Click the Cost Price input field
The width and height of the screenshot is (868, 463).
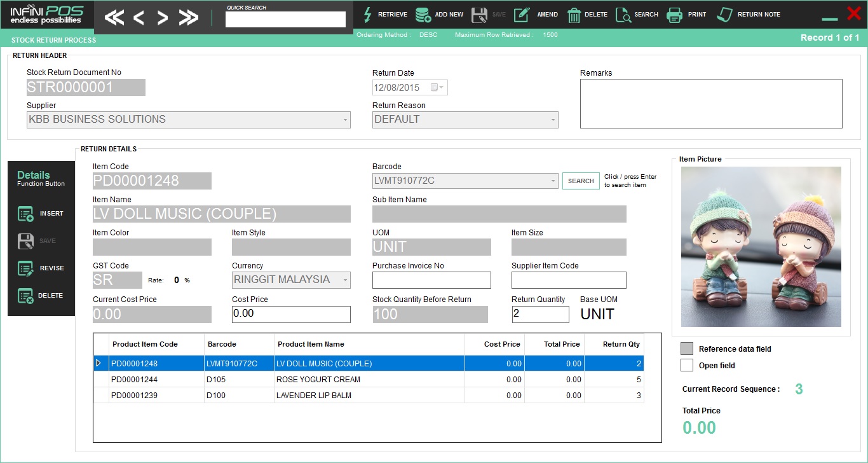291,314
